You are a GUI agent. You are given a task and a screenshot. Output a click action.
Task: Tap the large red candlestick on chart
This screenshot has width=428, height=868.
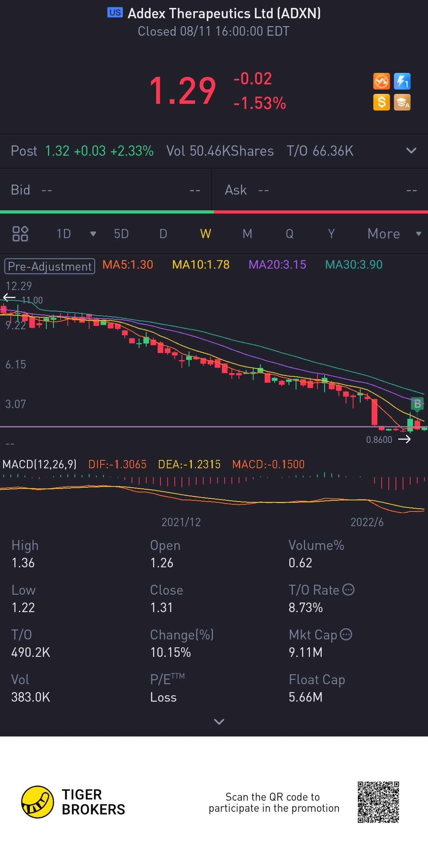coord(374,412)
